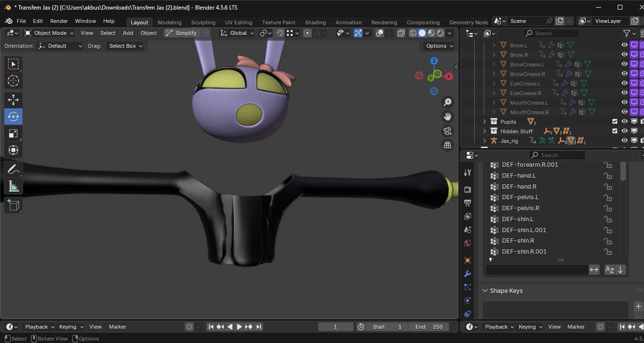Activate the Transform tool
The width and height of the screenshot is (644, 343).
[x=13, y=150]
